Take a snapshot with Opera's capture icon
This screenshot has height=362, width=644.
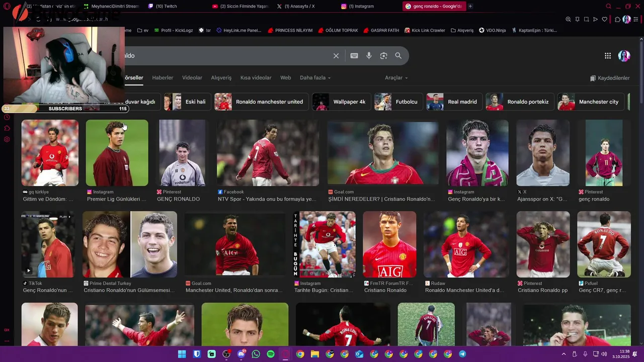586,19
